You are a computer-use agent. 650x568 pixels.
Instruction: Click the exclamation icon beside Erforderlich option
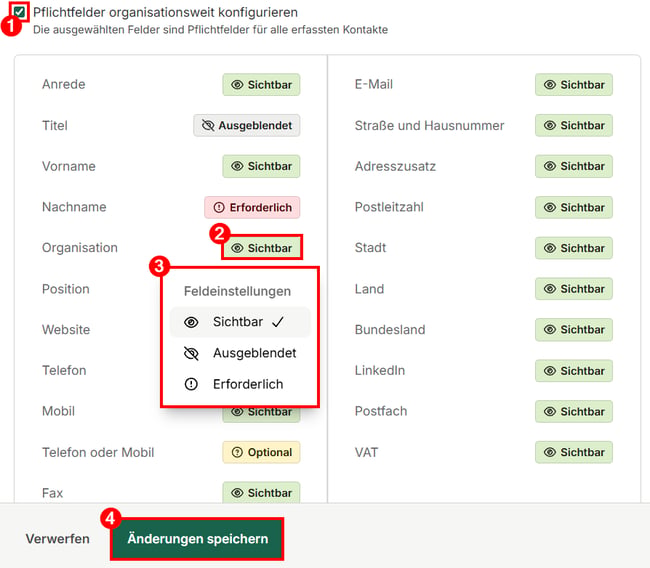pyautogui.click(x=191, y=384)
